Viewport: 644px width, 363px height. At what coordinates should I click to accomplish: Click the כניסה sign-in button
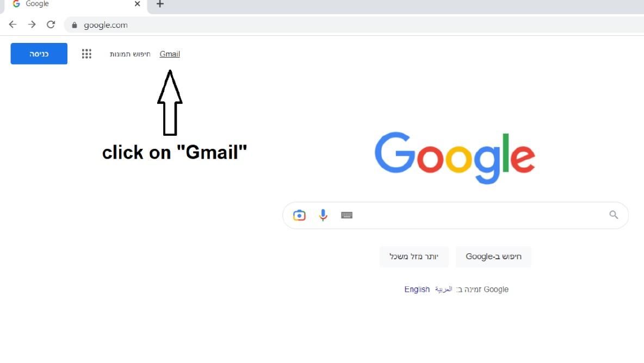point(39,53)
